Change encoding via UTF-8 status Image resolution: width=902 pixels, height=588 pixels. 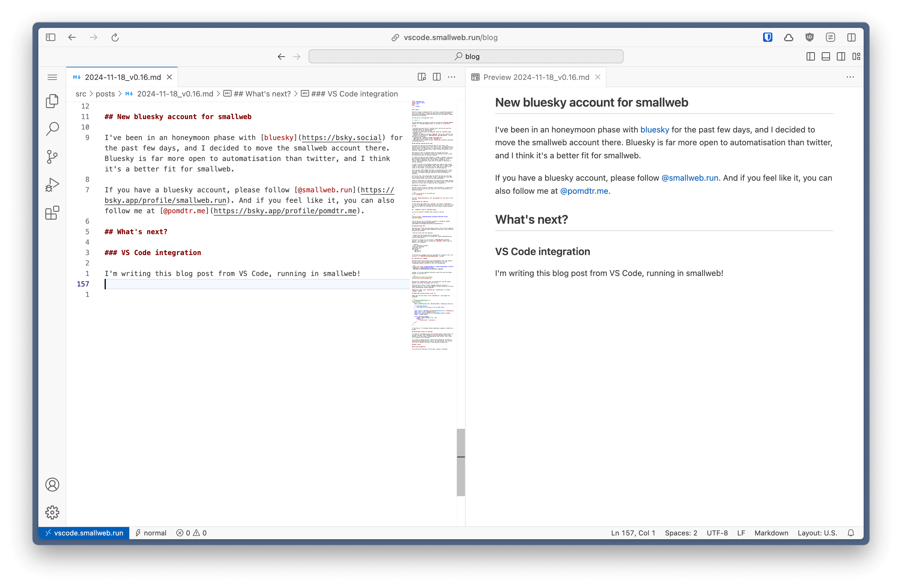[x=717, y=533]
